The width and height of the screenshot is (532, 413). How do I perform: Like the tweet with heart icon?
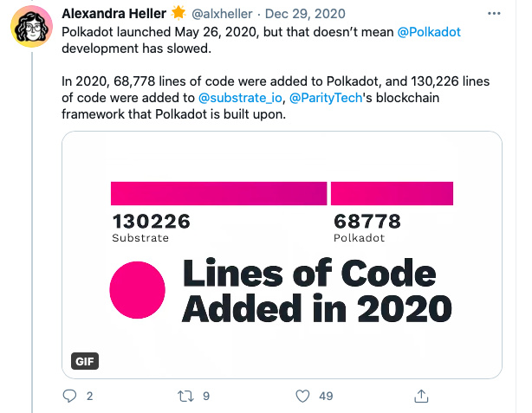point(302,396)
